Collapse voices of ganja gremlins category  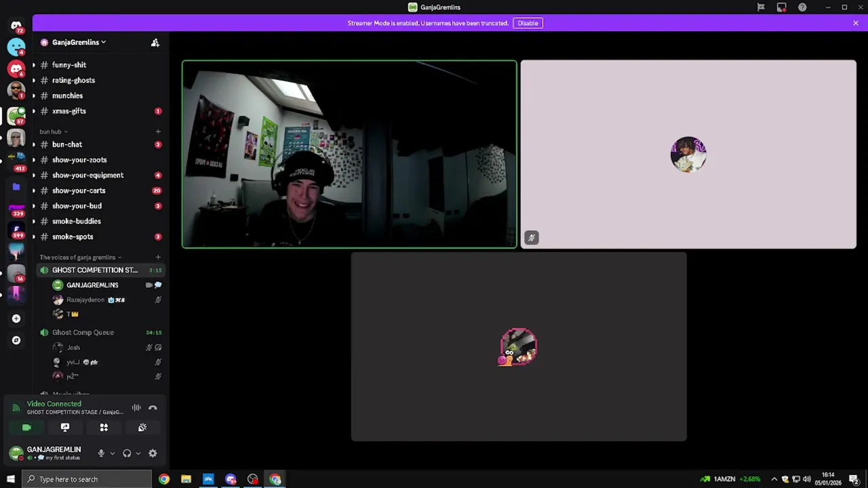pos(80,257)
